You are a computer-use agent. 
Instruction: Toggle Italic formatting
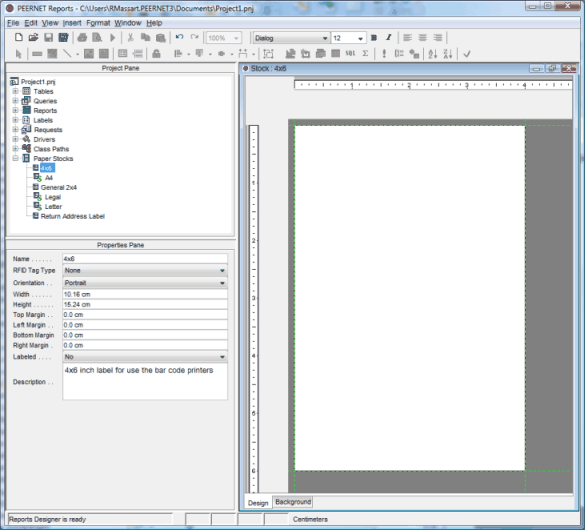click(x=389, y=37)
